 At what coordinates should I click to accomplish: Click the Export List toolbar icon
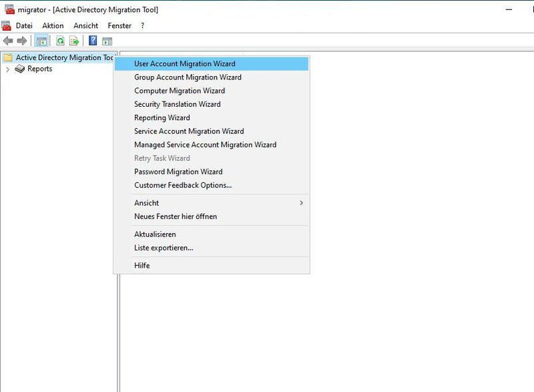75,40
